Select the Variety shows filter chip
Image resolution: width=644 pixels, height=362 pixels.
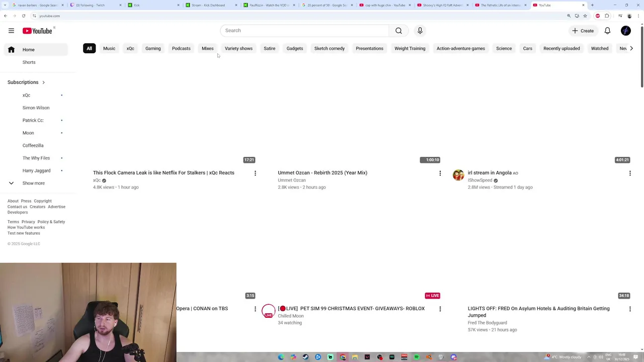pyautogui.click(x=238, y=49)
